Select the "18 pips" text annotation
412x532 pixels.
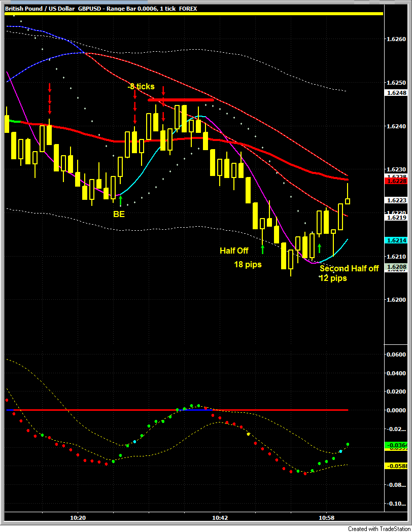click(x=248, y=264)
